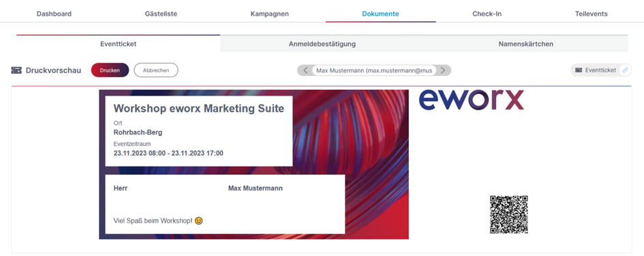Go to previous guest with left chevron
The width and height of the screenshot is (644, 256).
point(305,70)
